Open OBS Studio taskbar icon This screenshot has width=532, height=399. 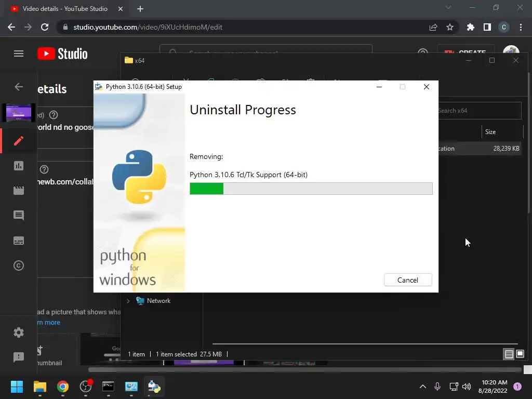point(86,387)
